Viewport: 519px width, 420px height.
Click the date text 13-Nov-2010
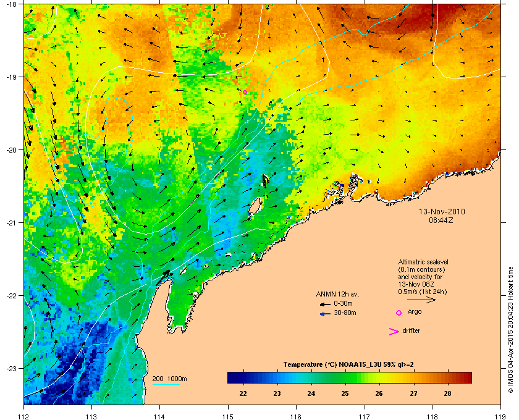[x=442, y=211]
